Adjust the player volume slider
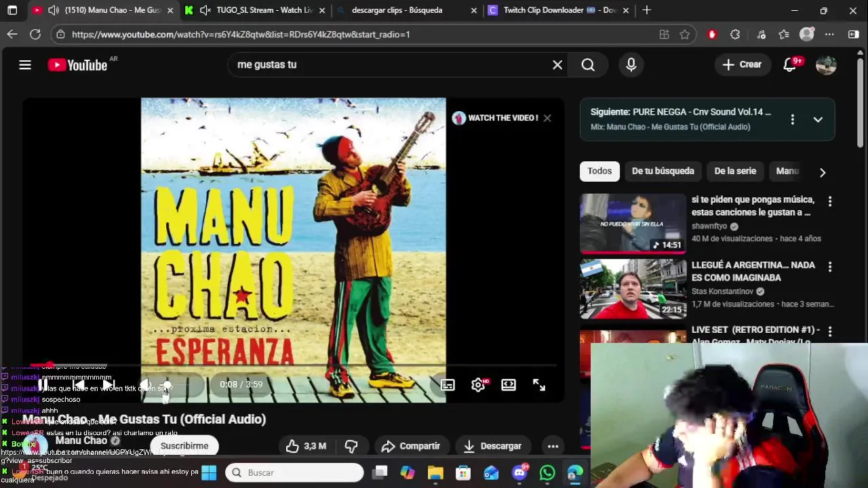Screen dimensions: 868x488 click(x=178, y=385)
